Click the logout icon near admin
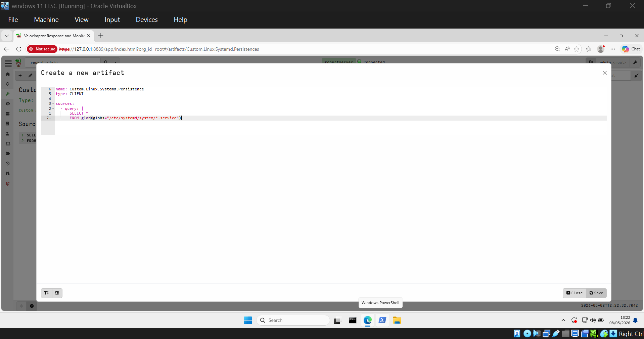The width and height of the screenshot is (644, 339). click(x=591, y=62)
